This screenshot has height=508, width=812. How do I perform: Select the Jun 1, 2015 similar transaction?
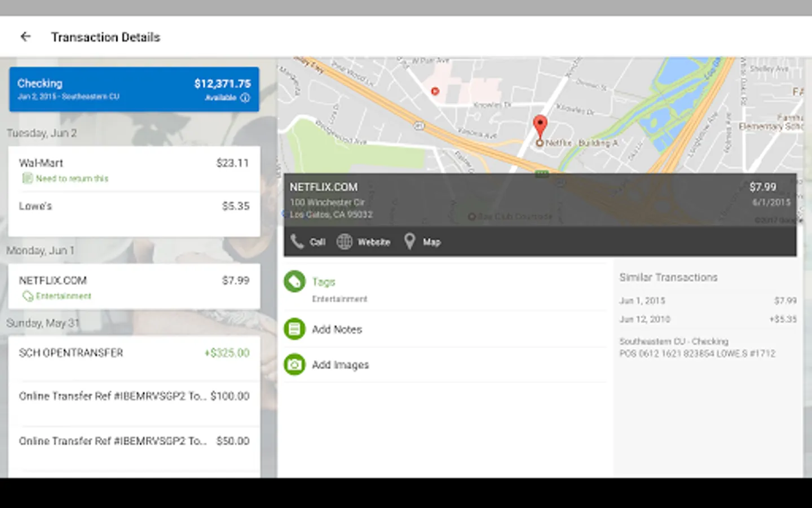point(708,301)
